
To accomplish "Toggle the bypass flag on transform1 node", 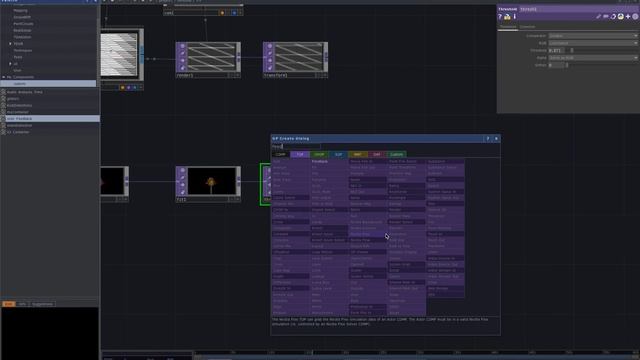I will click(x=269, y=61).
